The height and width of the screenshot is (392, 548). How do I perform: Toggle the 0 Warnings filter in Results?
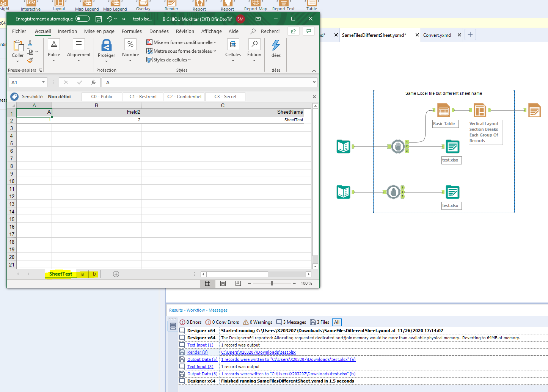pyautogui.click(x=257, y=322)
